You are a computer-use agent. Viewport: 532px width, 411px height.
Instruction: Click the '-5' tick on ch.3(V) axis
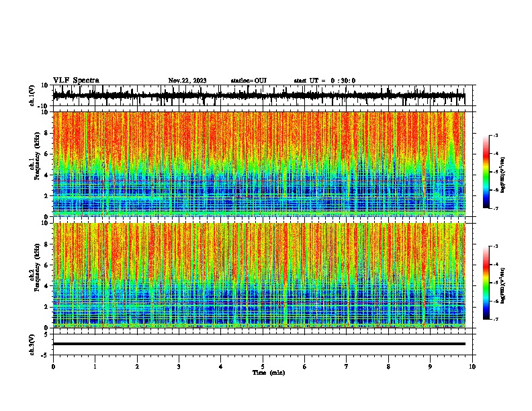coord(45,355)
